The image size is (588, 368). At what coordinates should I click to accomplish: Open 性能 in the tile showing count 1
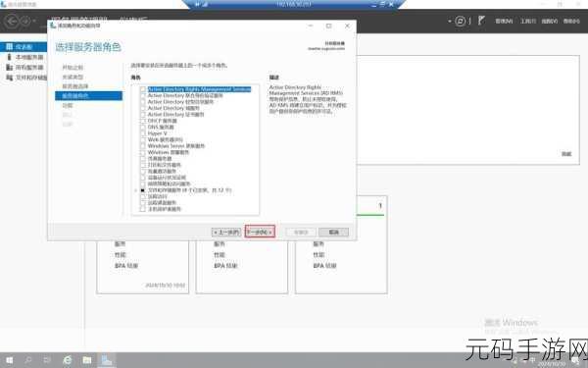tap(318, 255)
